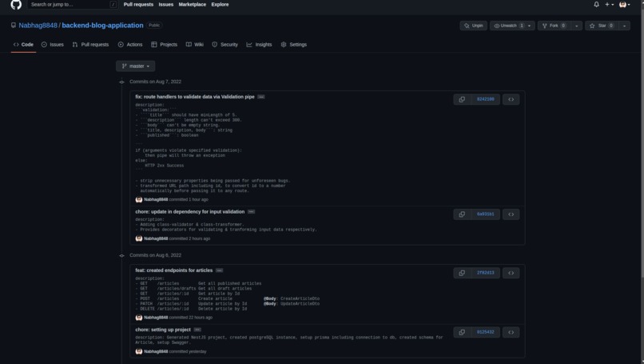Switch to the Actions tab
Viewport: 644px width, 364px height.
pyautogui.click(x=130, y=45)
